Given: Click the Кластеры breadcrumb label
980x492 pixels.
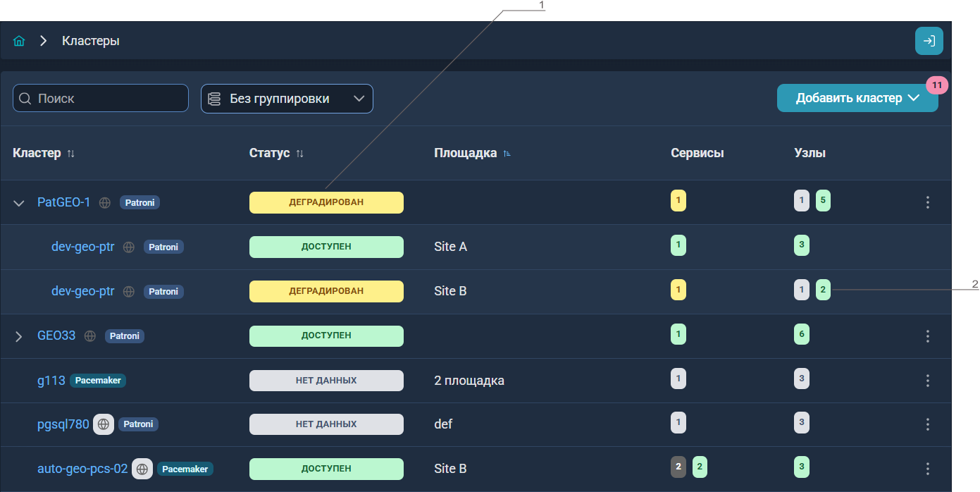Looking at the screenshot, I should pyautogui.click(x=91, y=41).
